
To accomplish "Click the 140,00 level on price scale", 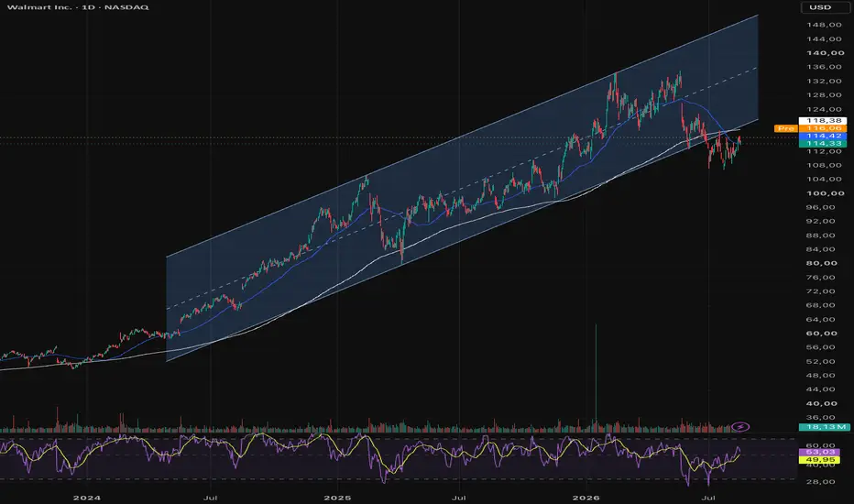I will [x=825, y=53].
